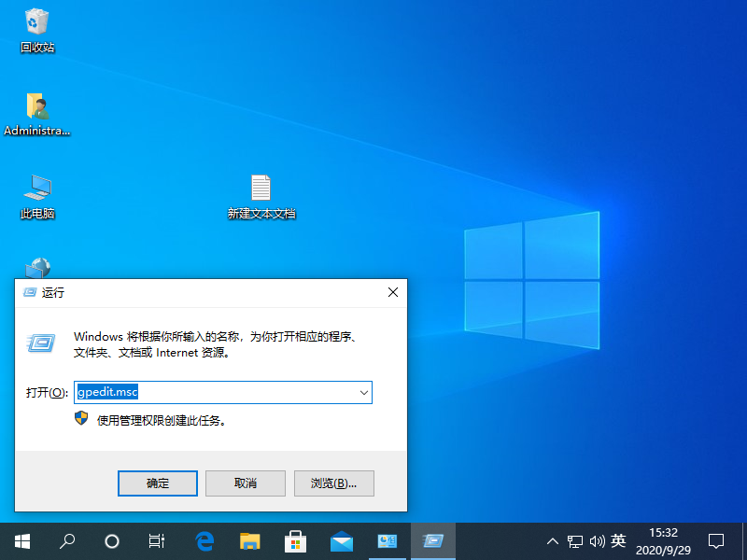Open the Start menu

pos(21,541)
